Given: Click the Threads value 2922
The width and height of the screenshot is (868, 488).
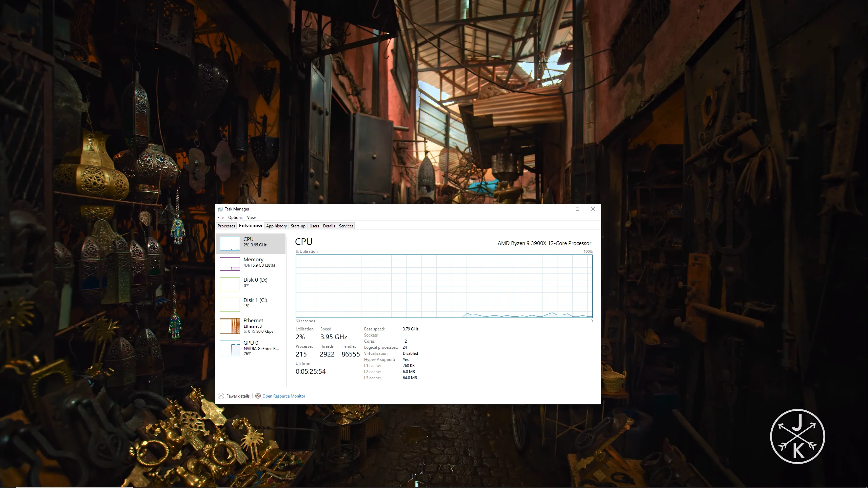Looking at the screenshot, I should click(327, 354).
